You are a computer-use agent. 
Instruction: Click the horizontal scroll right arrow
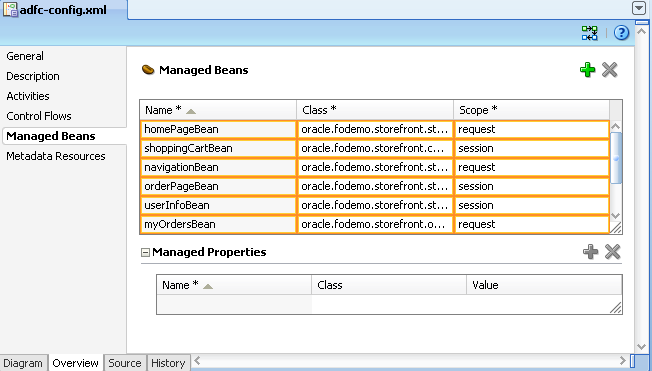pyautogui.click(x=622, y=360)
